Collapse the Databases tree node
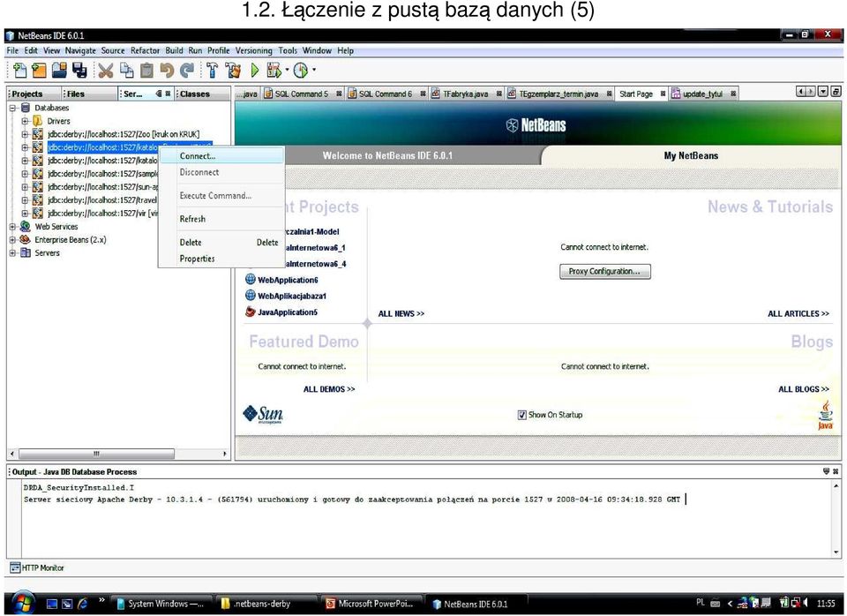 12,108
